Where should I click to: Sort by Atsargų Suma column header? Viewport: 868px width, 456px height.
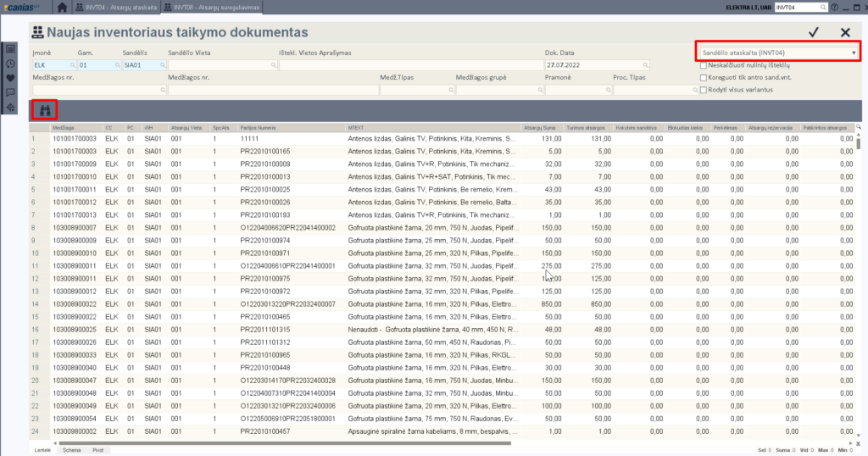point(540,127)
